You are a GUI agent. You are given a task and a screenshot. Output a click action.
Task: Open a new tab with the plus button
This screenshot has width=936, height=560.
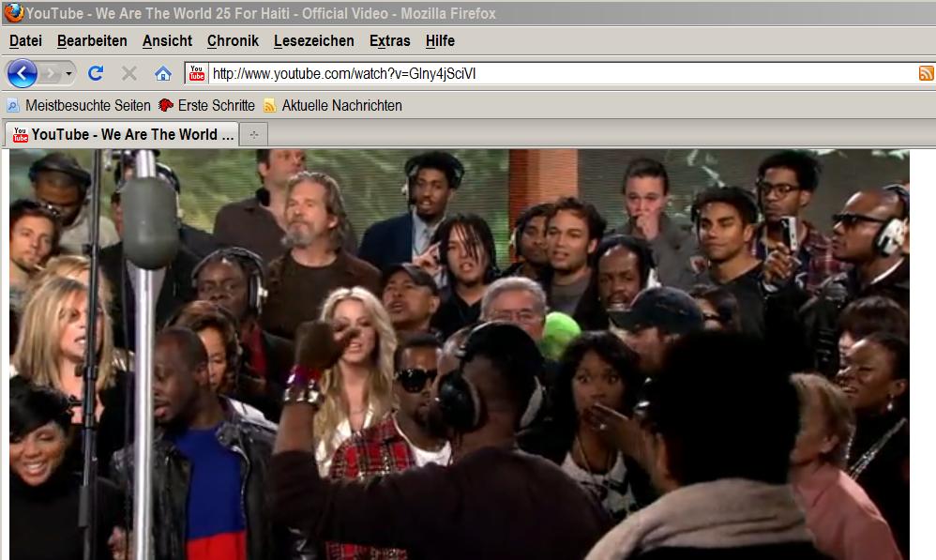pos(254,135)
